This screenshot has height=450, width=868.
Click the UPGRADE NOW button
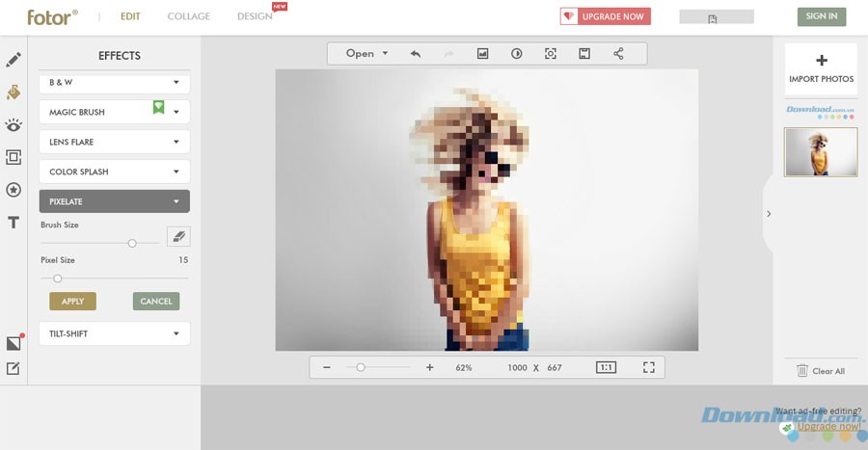coord(605,16)
